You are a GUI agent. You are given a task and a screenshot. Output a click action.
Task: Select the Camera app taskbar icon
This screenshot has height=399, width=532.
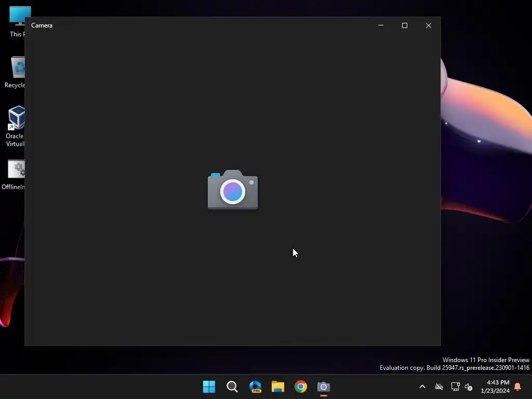pos(323,387)
